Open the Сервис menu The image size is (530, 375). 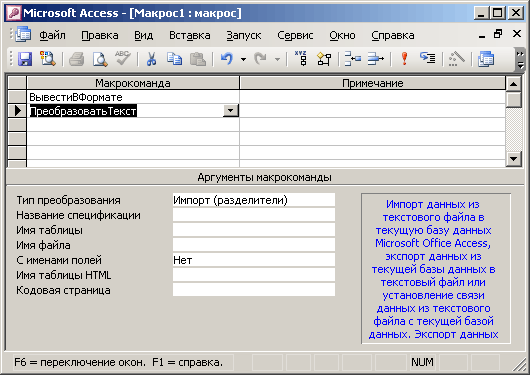point(295,36)
